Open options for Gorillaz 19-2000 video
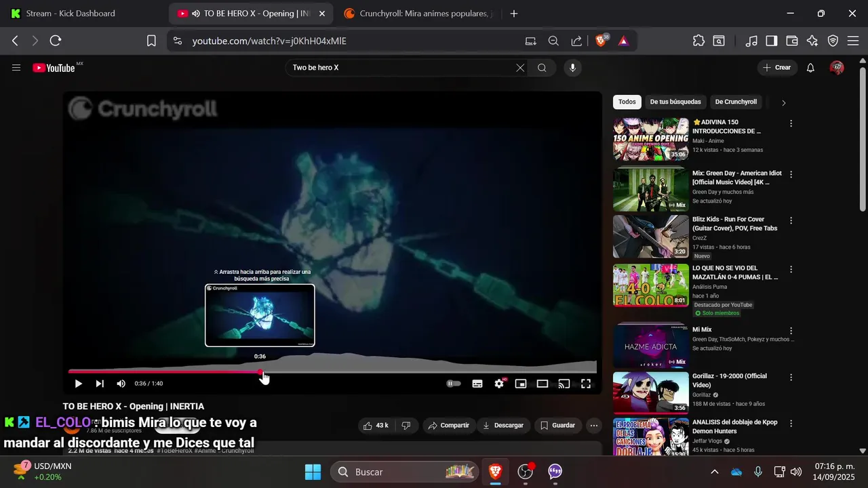 click(x=791, y=377)
